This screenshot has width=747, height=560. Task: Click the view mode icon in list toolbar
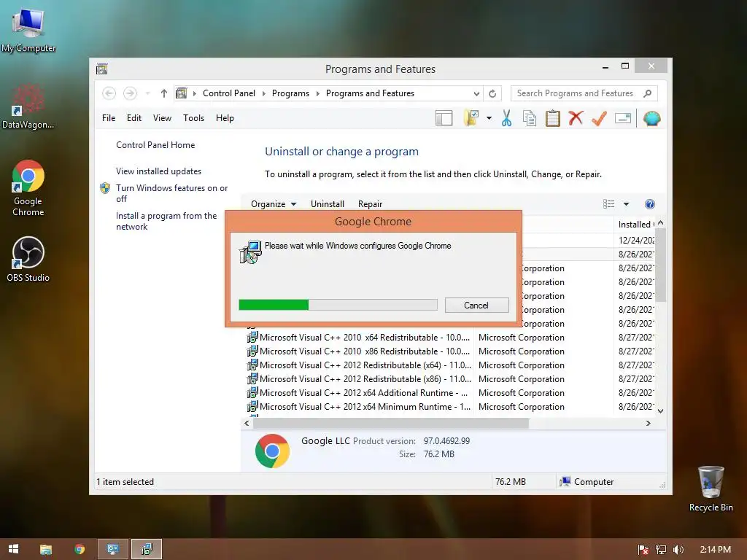(x=609, y=204)
